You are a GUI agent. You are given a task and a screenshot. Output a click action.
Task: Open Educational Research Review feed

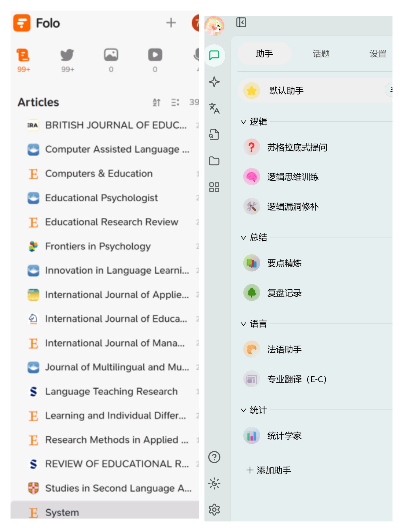pyautogui.click(x=105, y=222)
